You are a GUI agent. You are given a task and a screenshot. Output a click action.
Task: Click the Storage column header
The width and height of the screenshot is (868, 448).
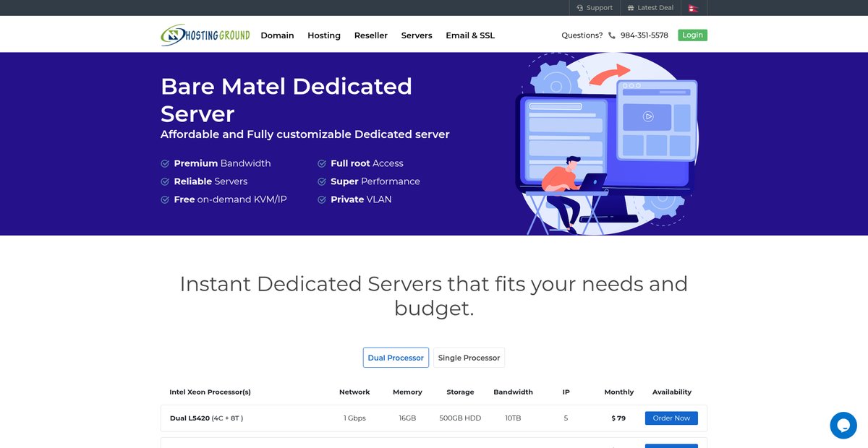460,392
